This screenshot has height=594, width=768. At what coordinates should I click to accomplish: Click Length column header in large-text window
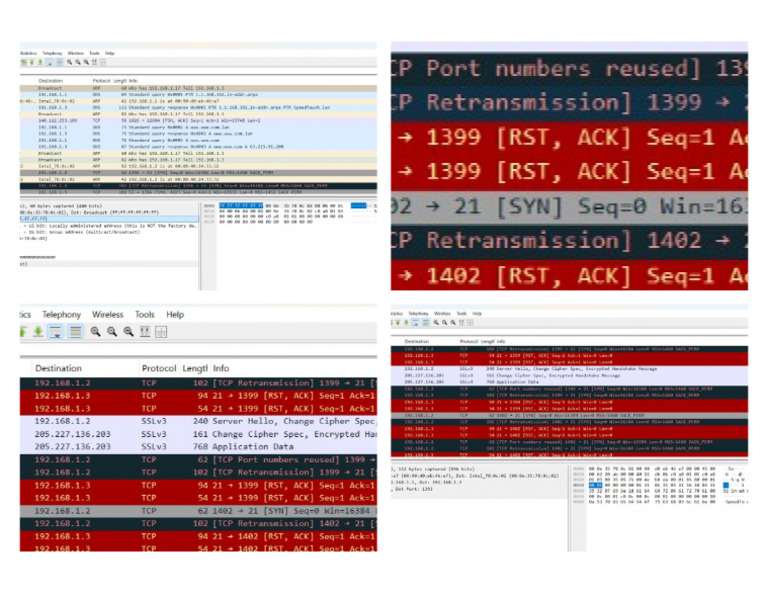coord(195,368)
